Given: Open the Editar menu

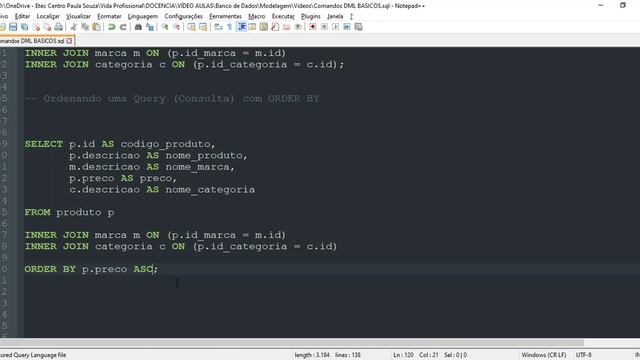Looking at the screenshot, I should 22,16.
